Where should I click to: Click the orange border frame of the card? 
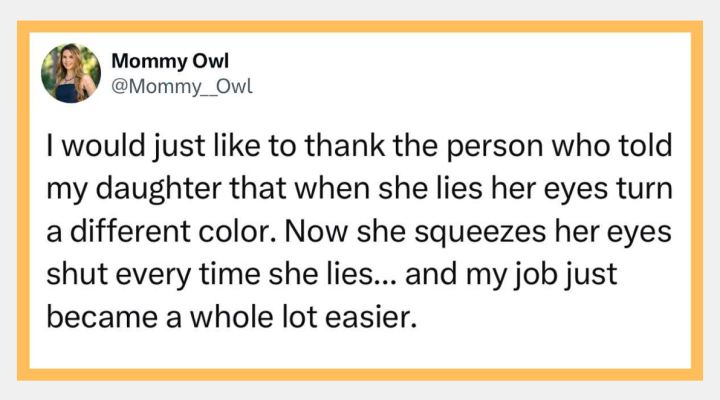(x=360, y=27)
